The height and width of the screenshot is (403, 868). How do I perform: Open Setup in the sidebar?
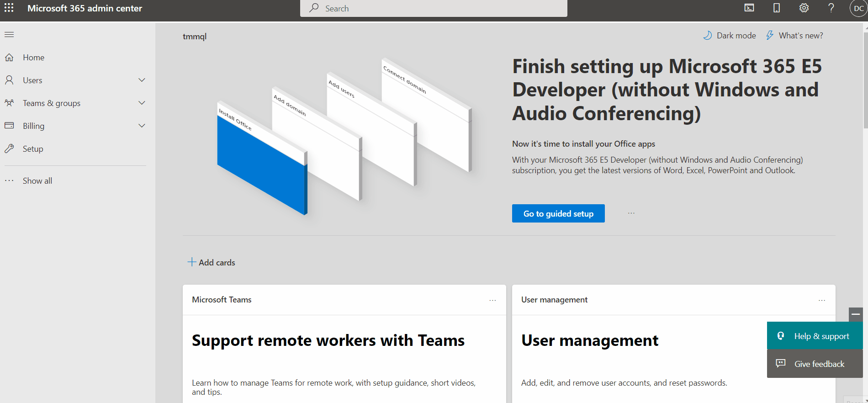pyautogui.click(x=33, y=149)
